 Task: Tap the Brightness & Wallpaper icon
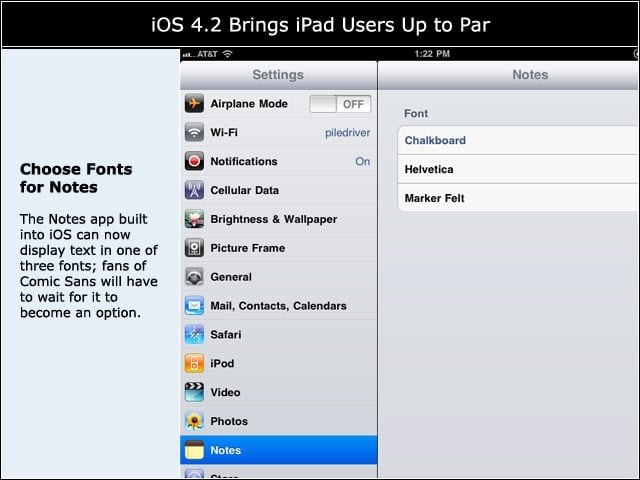coord(194,219)
